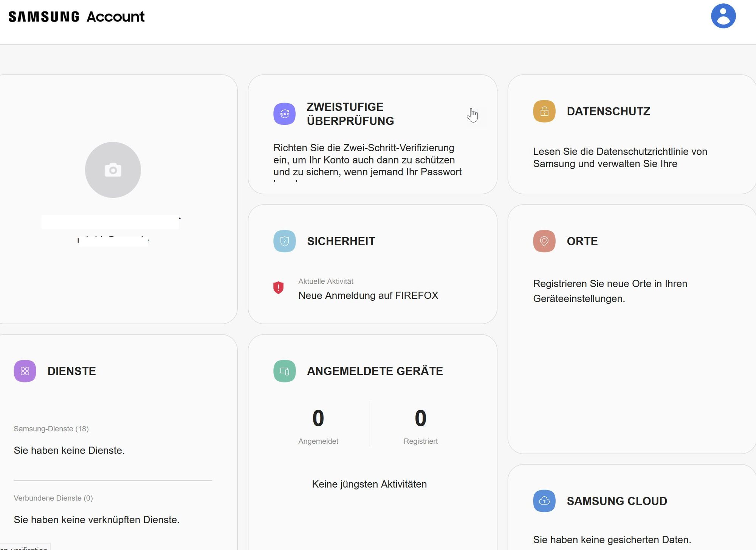Image resolution: width=756 pixels, height=550 pixels.
Task: Open the Orte heading
Action: coord(582,241)
